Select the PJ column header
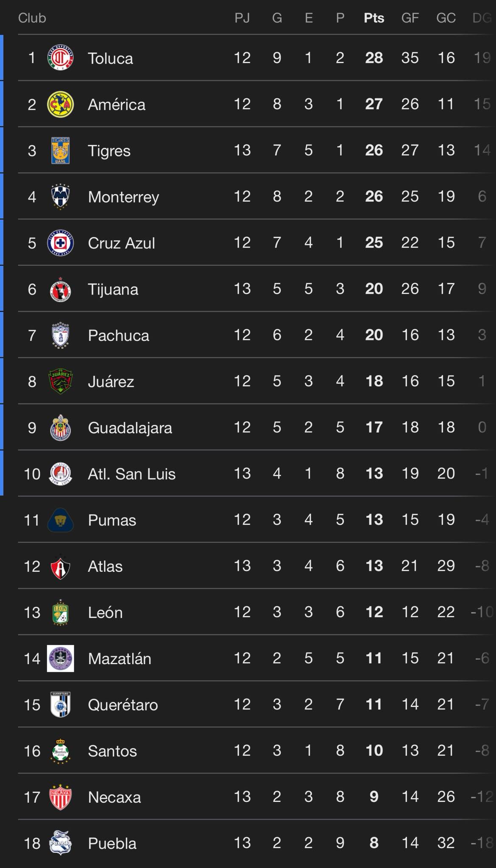Viewport: 496px width, 868px height. [x=242, y=18]
